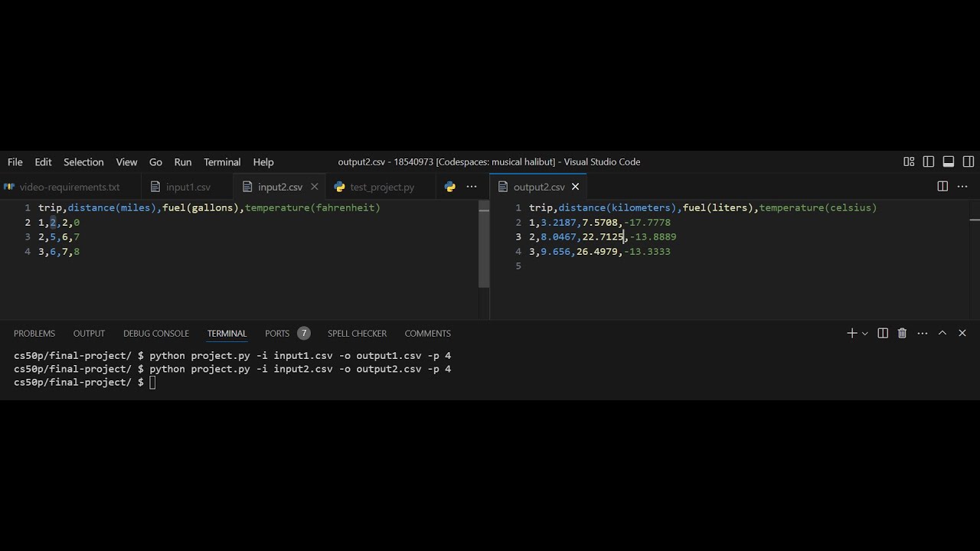Open the Selection menu

83,161
